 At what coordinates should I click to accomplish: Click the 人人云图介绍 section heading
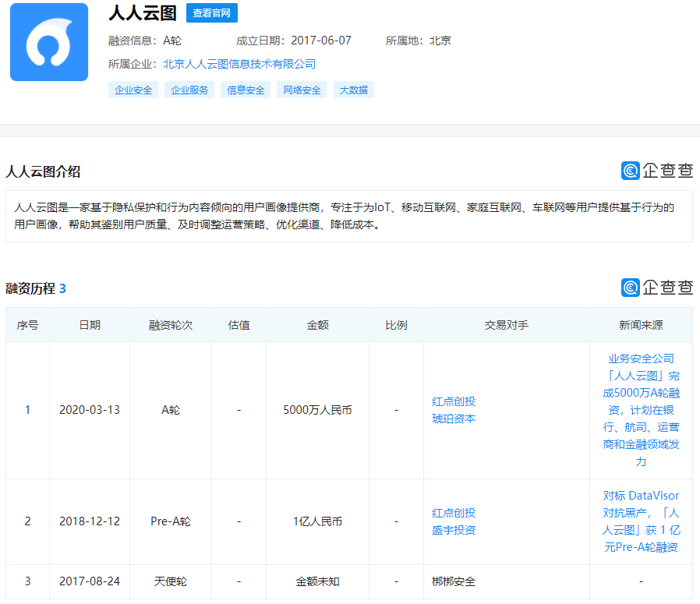(x=43, y=171)
